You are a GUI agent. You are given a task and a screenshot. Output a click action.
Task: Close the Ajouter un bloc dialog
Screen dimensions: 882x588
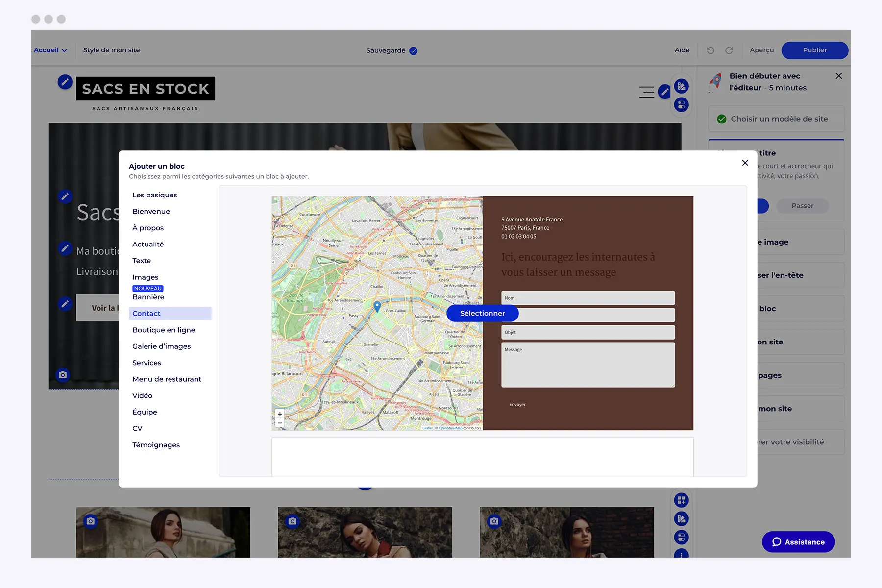tap(745, 163)
